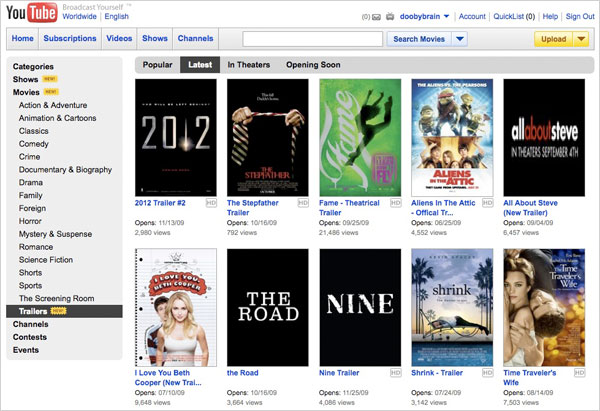The image size is (600, 411).
Task: Open Channels in the navigation bar
Action: [196, 39]
